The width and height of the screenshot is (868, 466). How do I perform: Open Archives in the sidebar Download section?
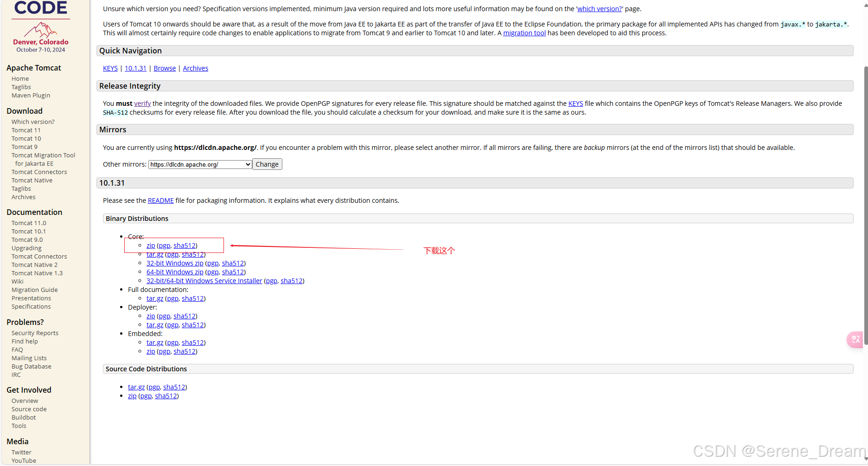23,197
